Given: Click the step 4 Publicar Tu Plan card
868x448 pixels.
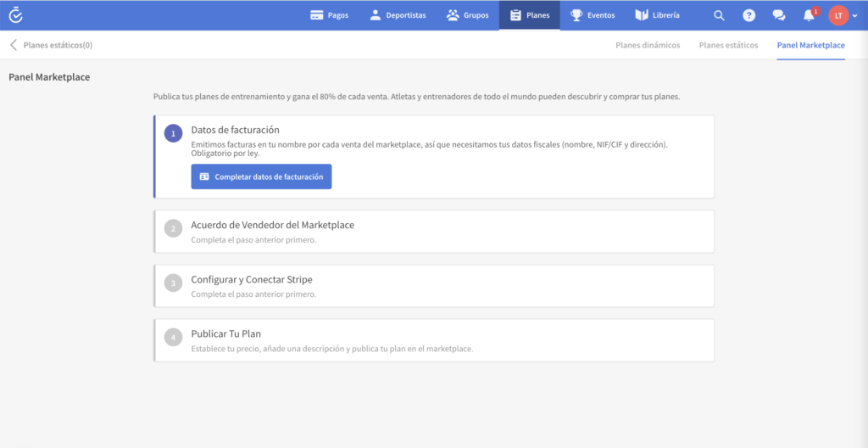Looking at the screenshot, I should click(x=434, y=340).
